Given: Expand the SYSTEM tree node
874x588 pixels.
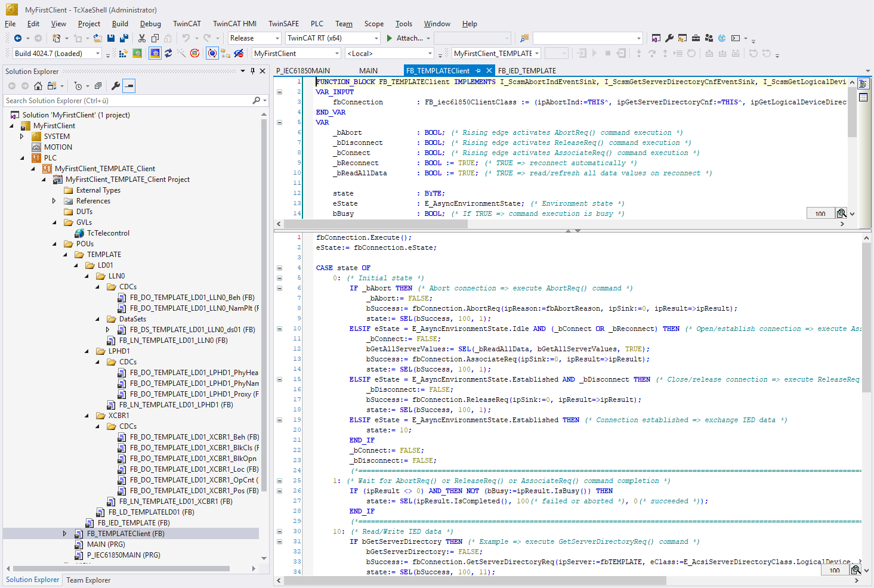Looking at the screenshot, I should coord(22,137).
